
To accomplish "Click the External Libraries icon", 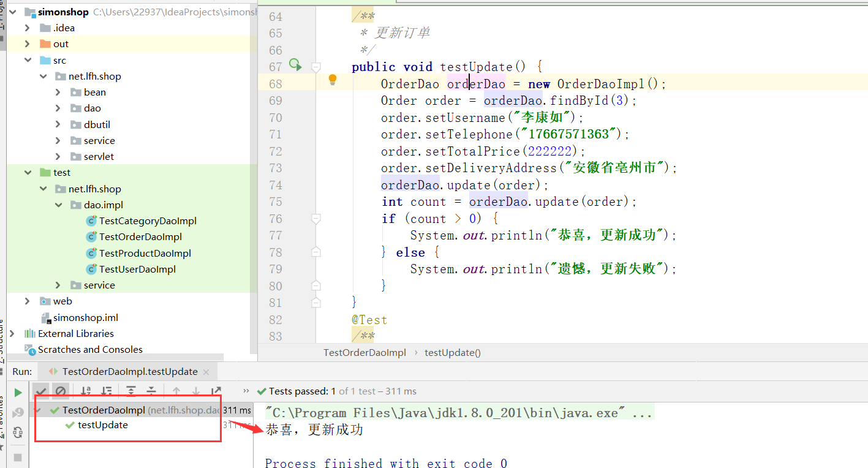I will [x=29, y=333].
